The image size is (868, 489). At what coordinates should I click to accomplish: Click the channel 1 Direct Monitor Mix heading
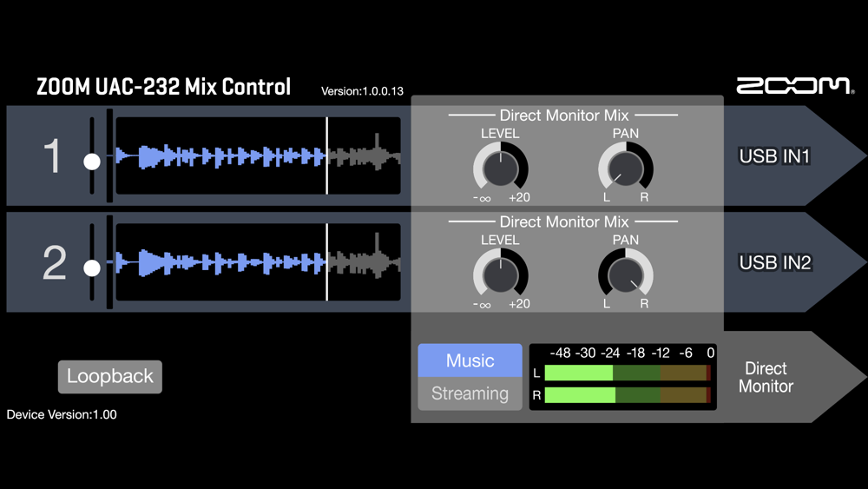(564, 116)
